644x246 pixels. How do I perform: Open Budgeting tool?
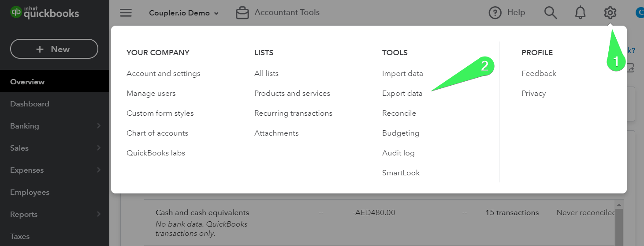coord(401,133)
